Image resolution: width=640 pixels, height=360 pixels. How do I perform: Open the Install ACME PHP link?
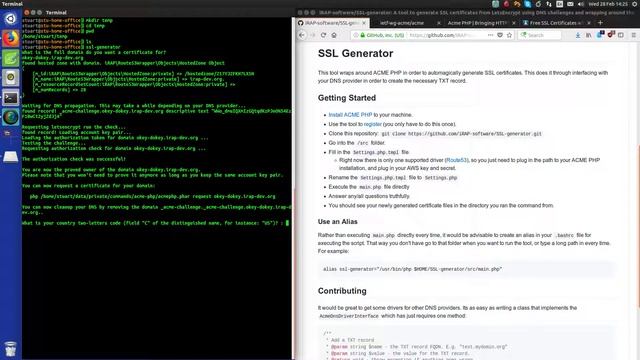click(x=350, y=115)
